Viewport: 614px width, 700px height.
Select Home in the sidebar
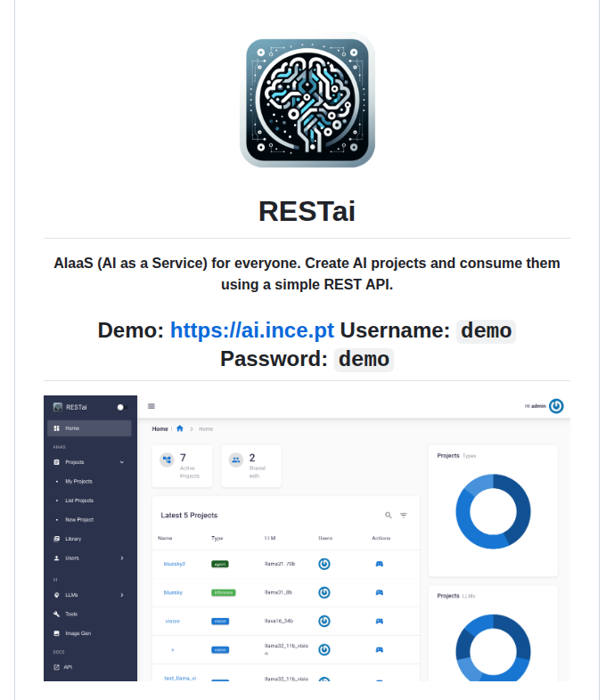pyautogui.click(x=89, y=428)
